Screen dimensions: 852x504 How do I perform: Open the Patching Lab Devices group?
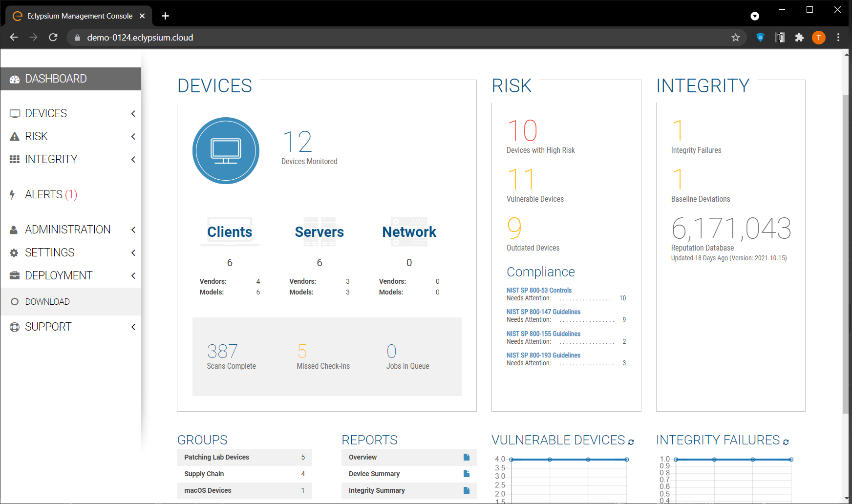tap(244, 457)
